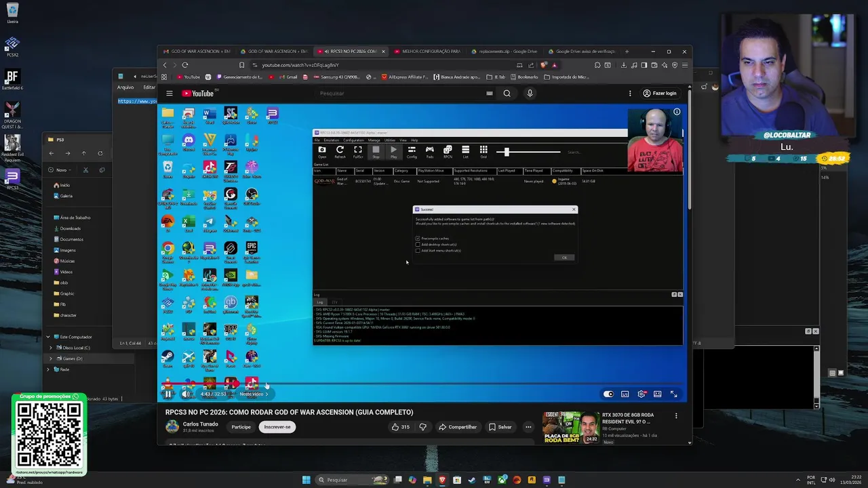Open Windows Start button on taskbar
The height and width of the screenshot is (488, 868).
coord(306,480)
